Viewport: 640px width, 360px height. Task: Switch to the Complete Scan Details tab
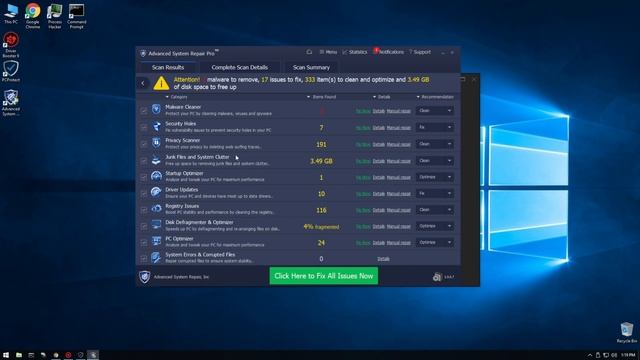240,67
